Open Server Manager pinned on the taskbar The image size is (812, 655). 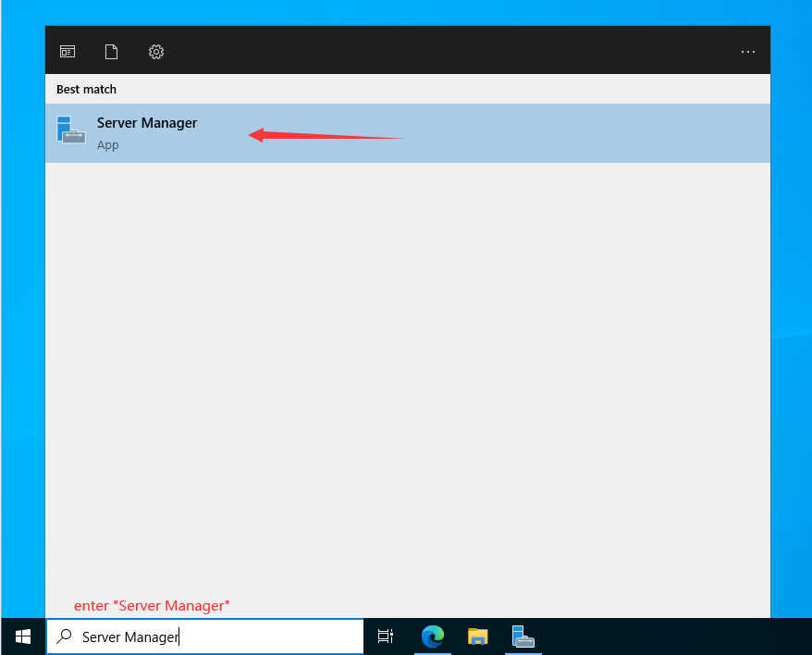pos(523,636)
